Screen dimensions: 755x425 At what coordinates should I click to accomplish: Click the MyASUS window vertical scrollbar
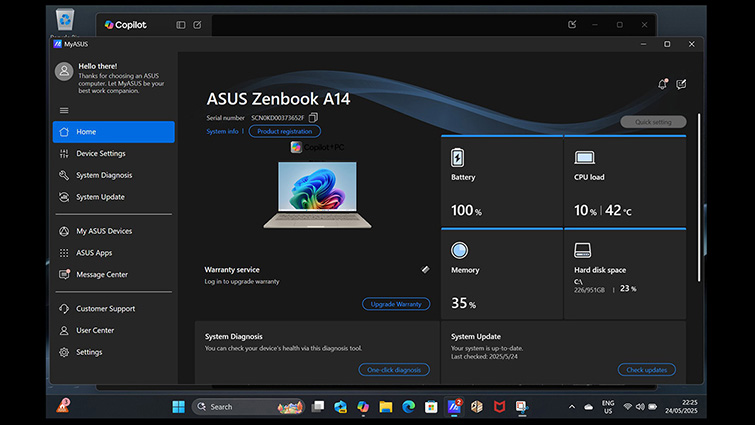[x=699, y=197]
